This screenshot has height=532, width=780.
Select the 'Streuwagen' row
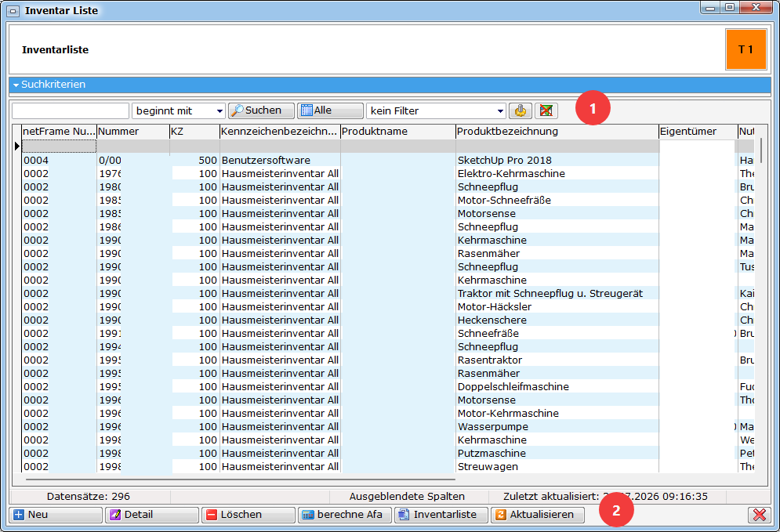(388, 466)
